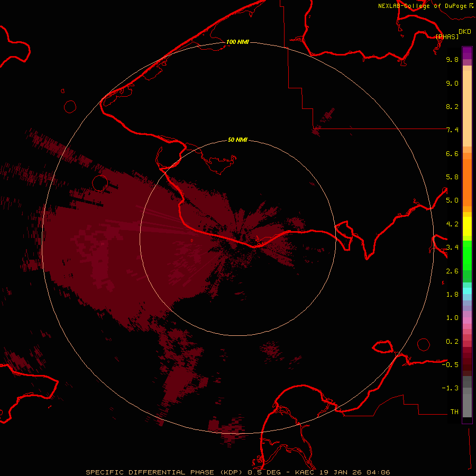The image size is (476, 476).
Task: Click the DKD unit label
Action: coord(465,32)
